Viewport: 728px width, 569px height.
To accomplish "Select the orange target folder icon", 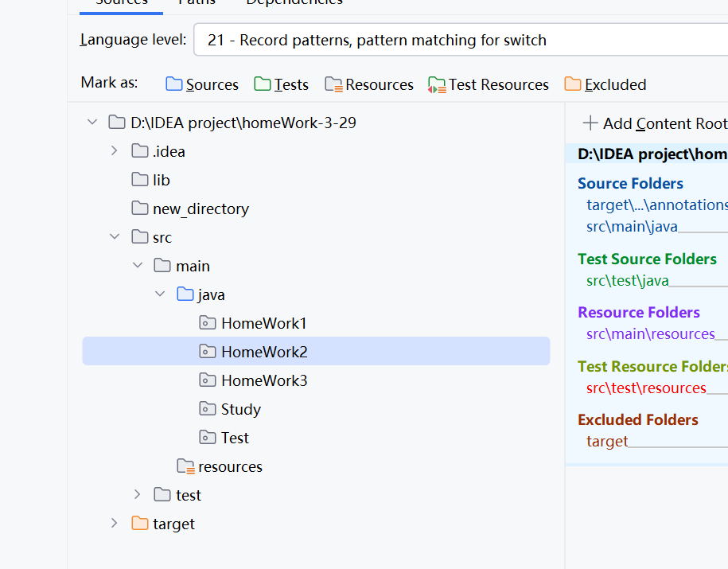I will click(x=140, y=524).
